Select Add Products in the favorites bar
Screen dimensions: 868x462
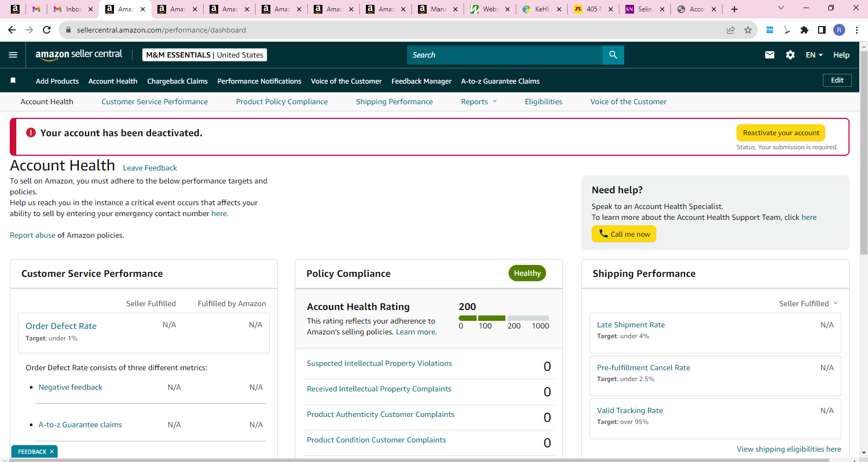tap(57, 81)
